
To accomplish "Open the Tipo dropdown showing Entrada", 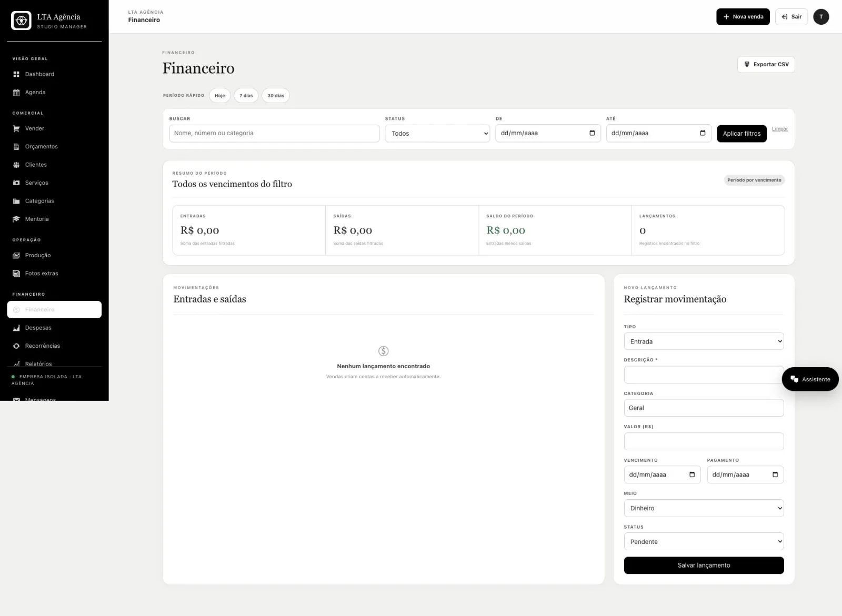I will click(704, 341).
